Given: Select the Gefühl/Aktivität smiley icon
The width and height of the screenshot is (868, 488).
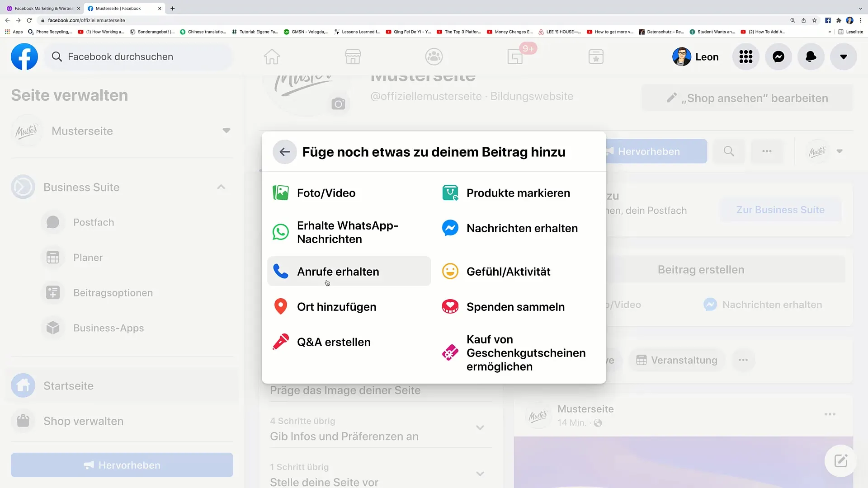Looking at the screenshot, I should tap(450, 271).
